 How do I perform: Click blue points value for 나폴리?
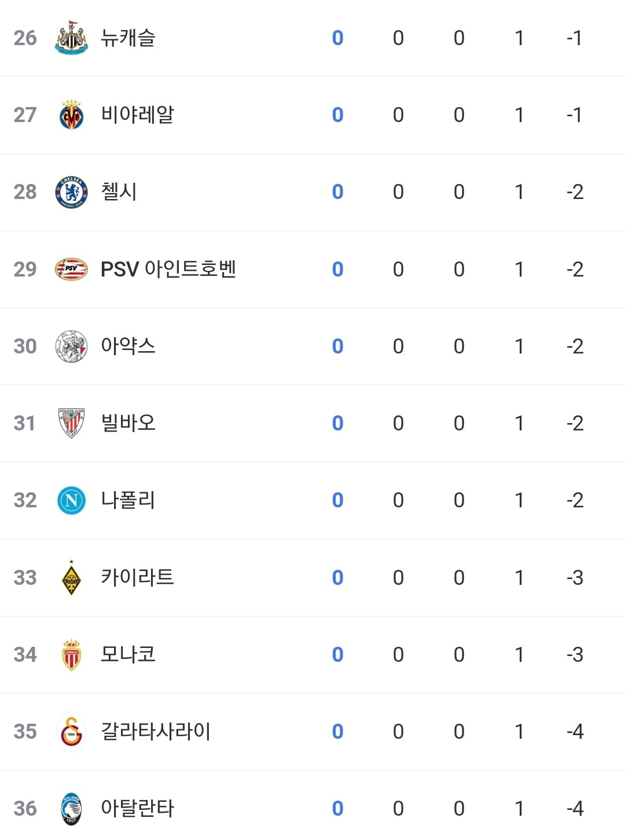click(x=338, y=500)
